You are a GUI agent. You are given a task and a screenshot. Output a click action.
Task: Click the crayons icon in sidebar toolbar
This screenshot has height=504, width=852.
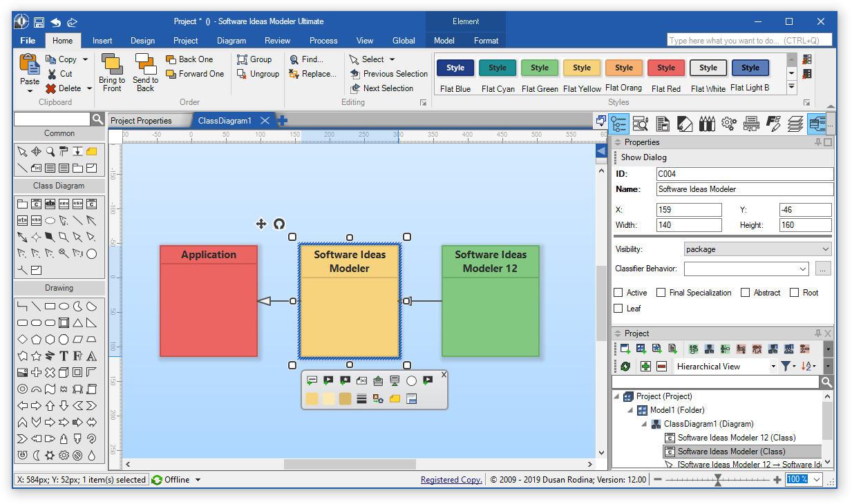tap(706, 124)
